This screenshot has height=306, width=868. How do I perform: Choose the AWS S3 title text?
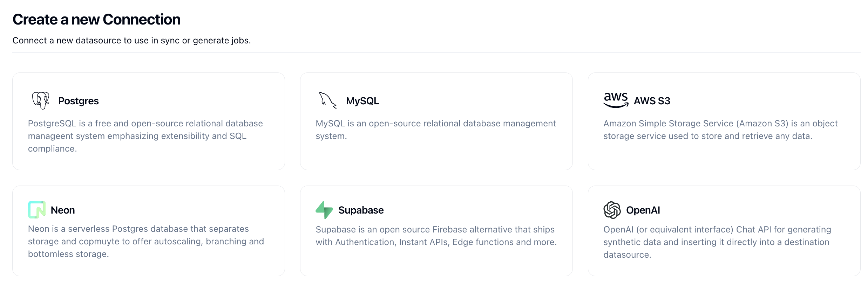652,101
